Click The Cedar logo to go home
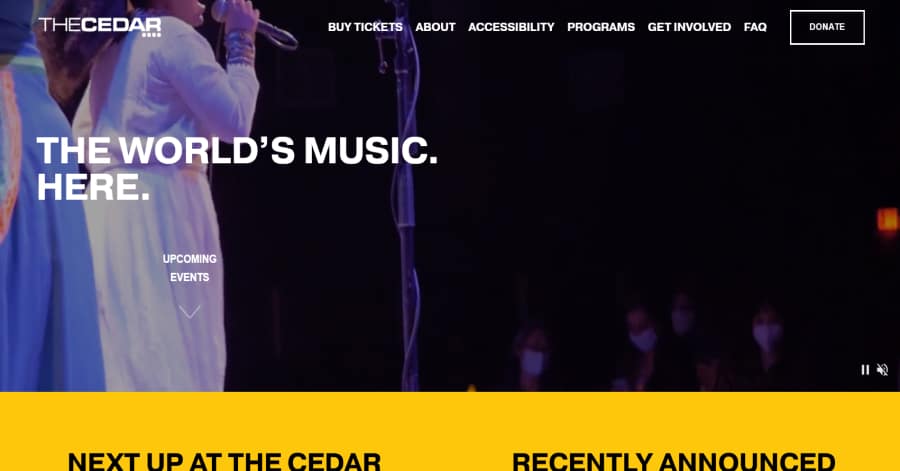Image resolution: width=900 pixels, height=471 pixels. [100, 27]
